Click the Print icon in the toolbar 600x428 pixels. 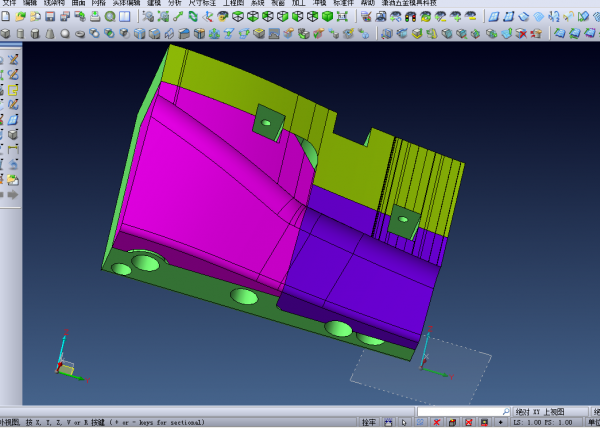pos(95,17)
